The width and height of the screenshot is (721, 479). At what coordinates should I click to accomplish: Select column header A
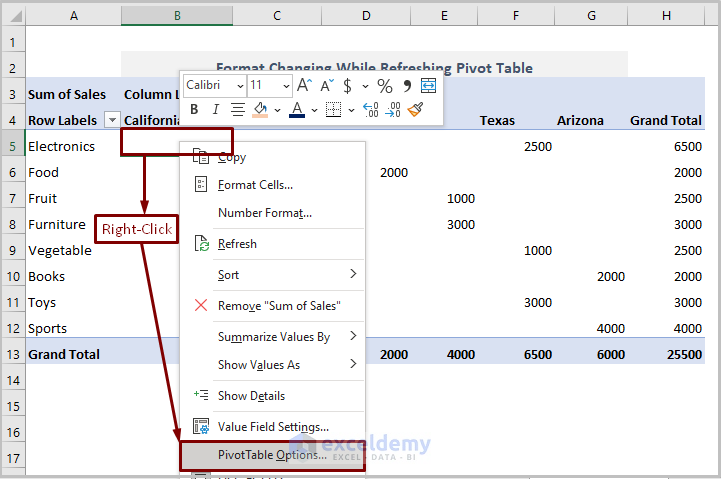coord(74,16)
